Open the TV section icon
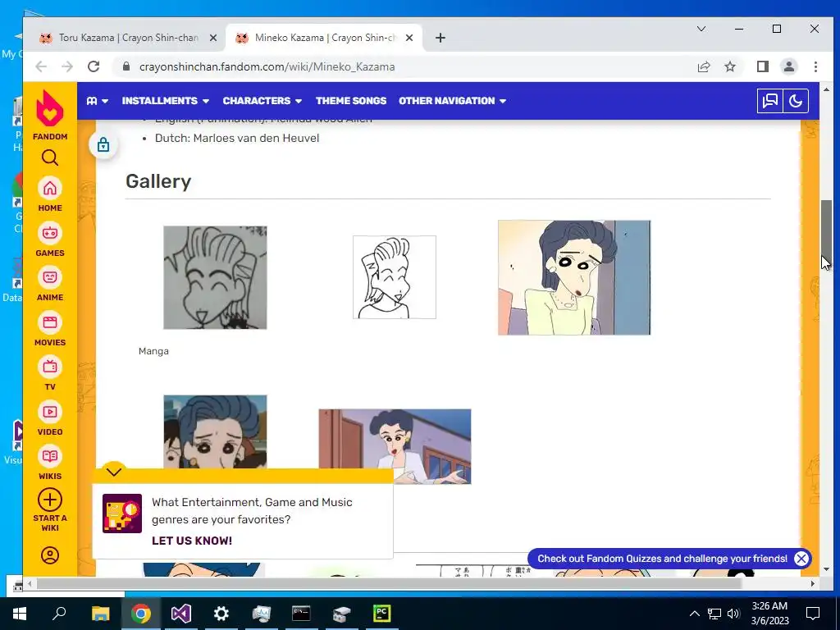 50,367
